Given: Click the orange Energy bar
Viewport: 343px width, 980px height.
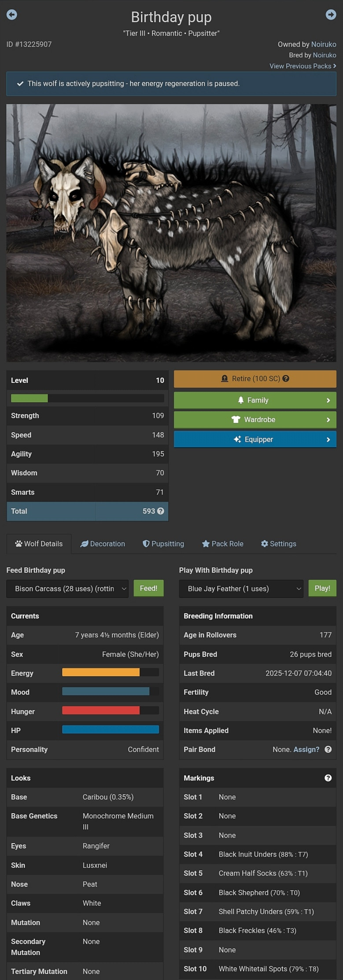Looking at the screenshot, I should [111, 672].
